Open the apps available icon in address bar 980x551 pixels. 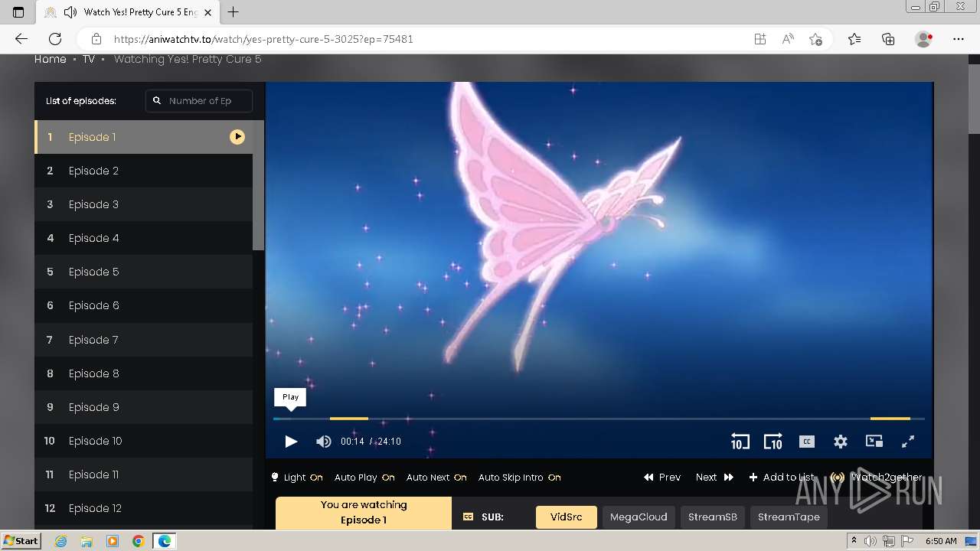760,39
